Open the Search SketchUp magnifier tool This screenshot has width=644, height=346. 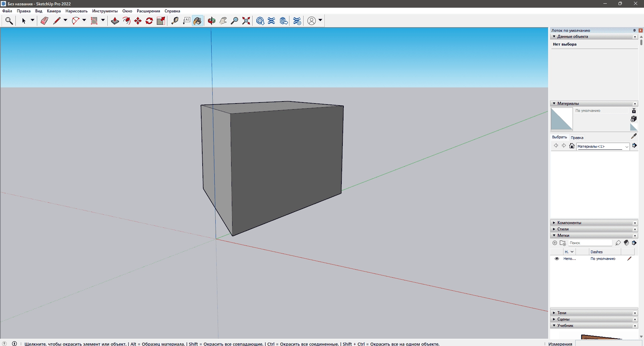pos(9,21)
